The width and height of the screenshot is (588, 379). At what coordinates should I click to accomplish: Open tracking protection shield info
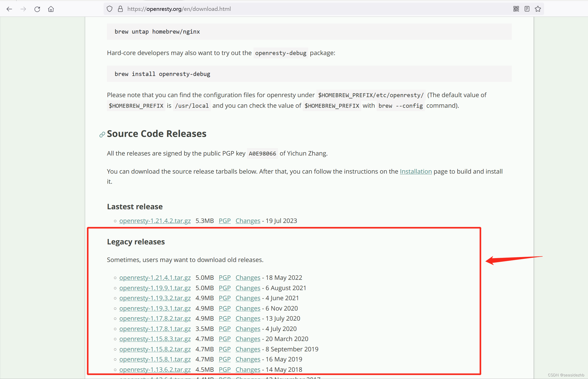click(x=110, y=9)
